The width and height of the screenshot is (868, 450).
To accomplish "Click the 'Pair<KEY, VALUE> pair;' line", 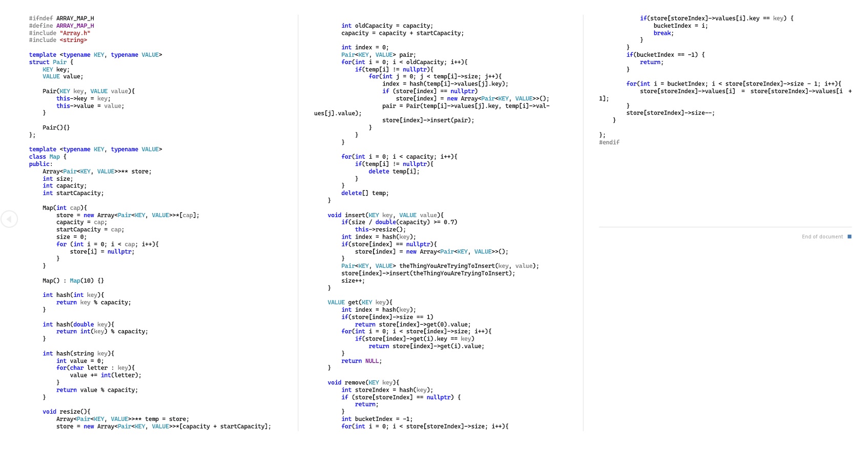I will (379, 55).
